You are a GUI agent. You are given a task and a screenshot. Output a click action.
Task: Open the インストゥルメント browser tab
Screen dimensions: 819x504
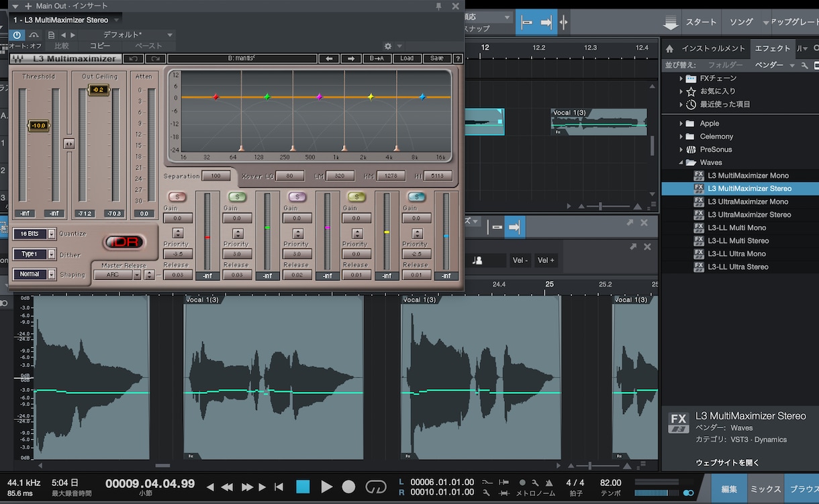click(x=713, y=48)
